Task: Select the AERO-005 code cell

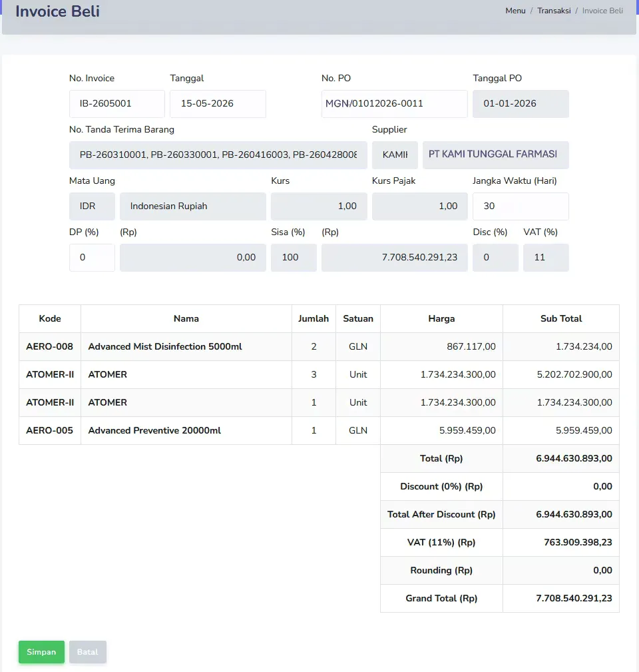Action: click(50, 430)
